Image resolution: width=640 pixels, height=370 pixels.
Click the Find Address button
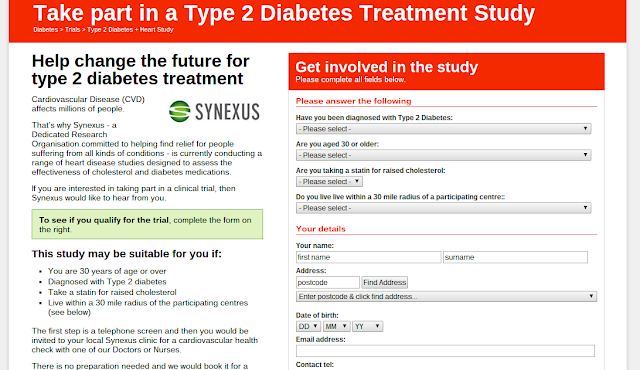click(x=384, y=282)
